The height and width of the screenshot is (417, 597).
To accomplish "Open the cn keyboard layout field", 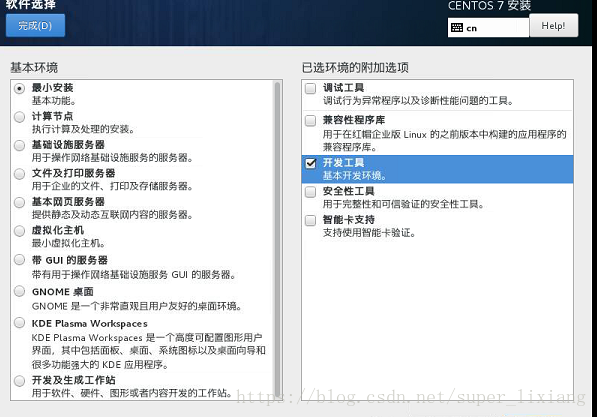I will click(x=488, y=28).
